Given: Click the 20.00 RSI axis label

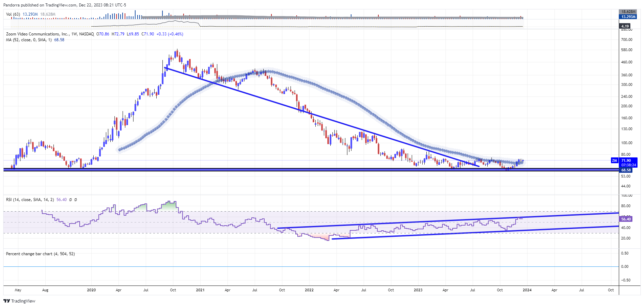Looking at the screenshot, I should pyautogui.click(x=626, y=239).
